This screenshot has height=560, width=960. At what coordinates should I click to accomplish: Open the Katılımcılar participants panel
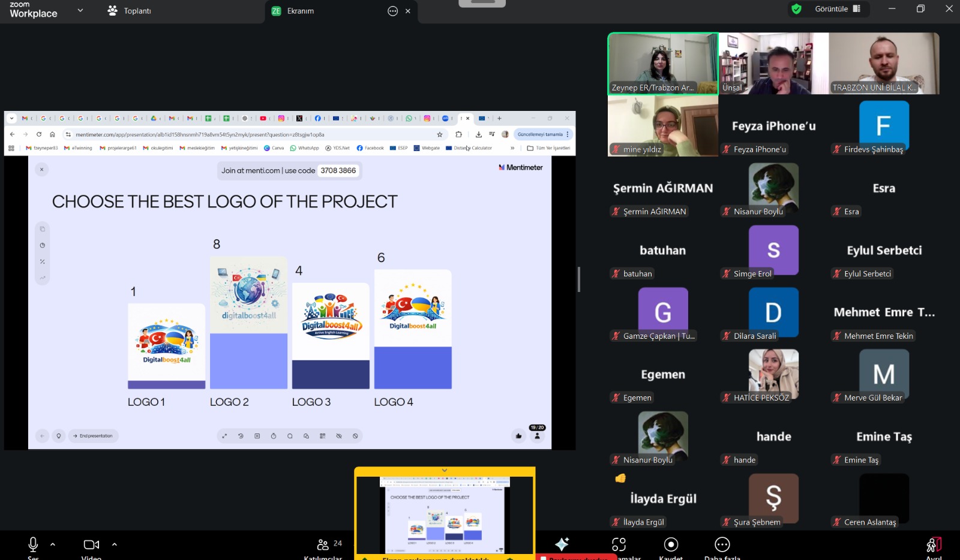tap(323, 544)
